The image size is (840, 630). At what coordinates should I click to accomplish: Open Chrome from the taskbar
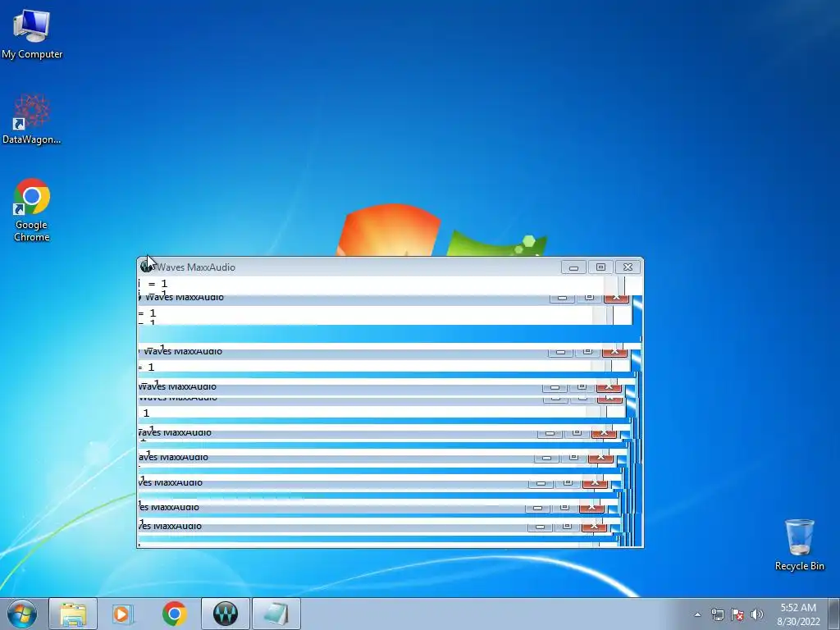(x=174, y=614)
